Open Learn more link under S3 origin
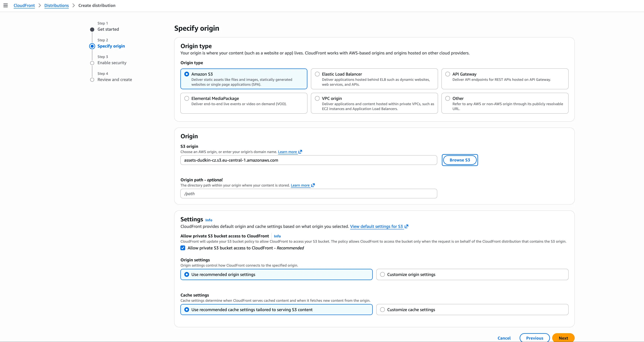Screen dimensions: 644x342 287,152
